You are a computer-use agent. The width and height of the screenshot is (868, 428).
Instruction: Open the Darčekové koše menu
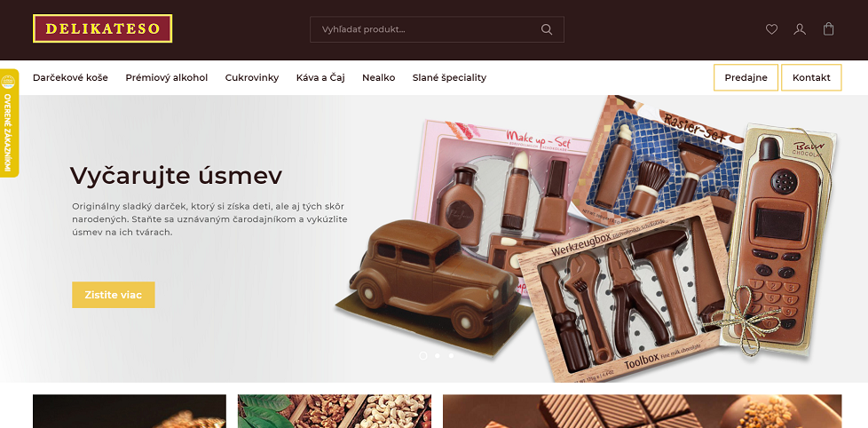click(x=70, y=77)
